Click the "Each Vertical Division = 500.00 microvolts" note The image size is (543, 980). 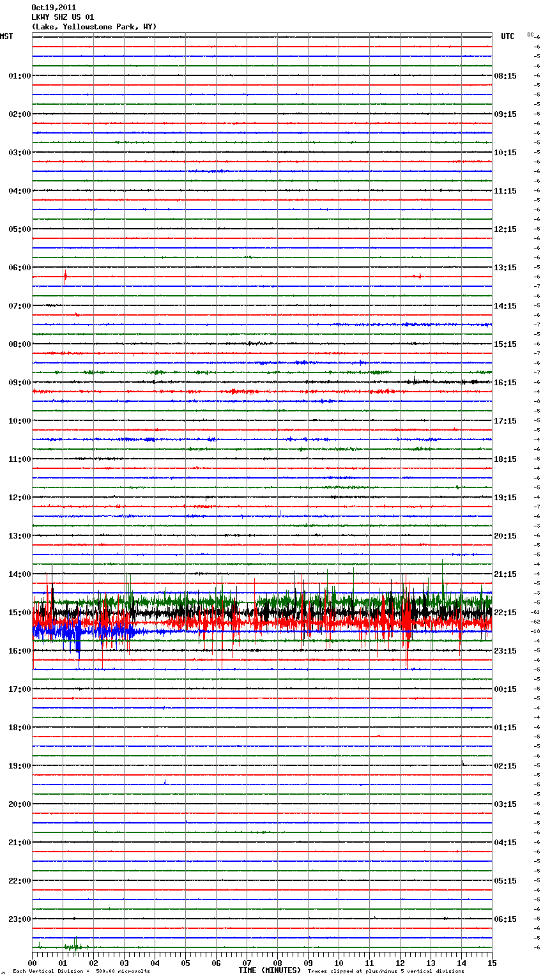pyautogui.click(x=81, y=972)
